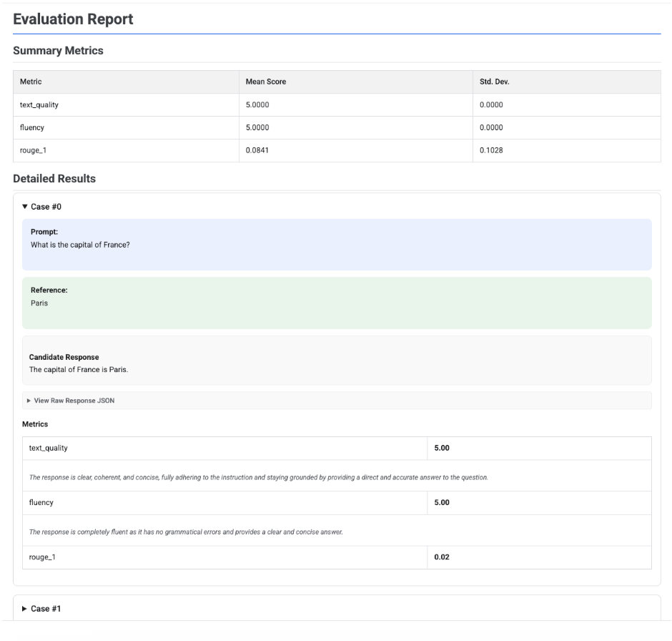
Task: Expand the Case #1 section
Action: coord(46,608)
